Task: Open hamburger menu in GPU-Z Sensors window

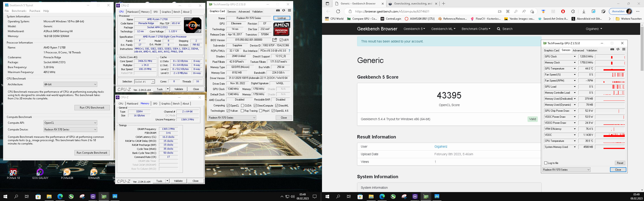Action: point(623,49)
